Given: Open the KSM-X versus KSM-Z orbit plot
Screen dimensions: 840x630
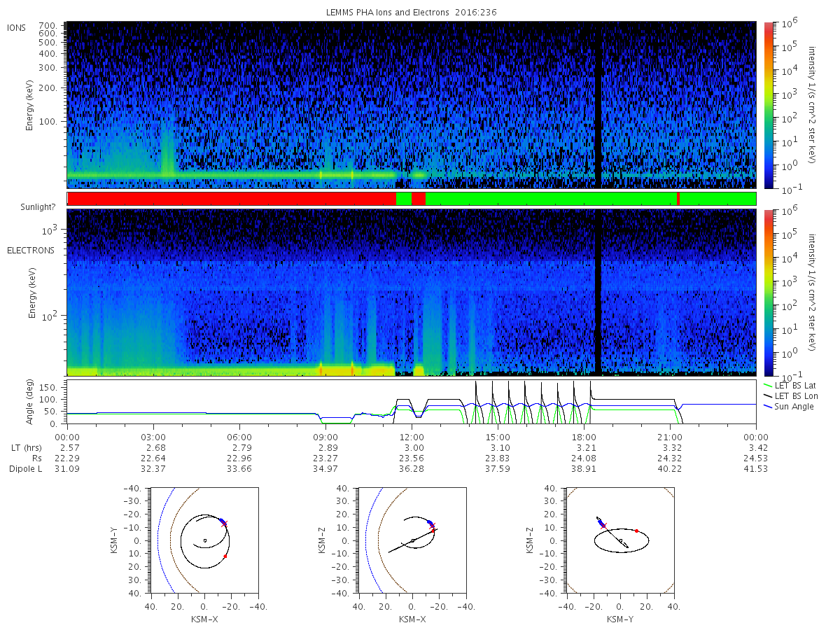Looking at the screenshot, I should [412, 540].
